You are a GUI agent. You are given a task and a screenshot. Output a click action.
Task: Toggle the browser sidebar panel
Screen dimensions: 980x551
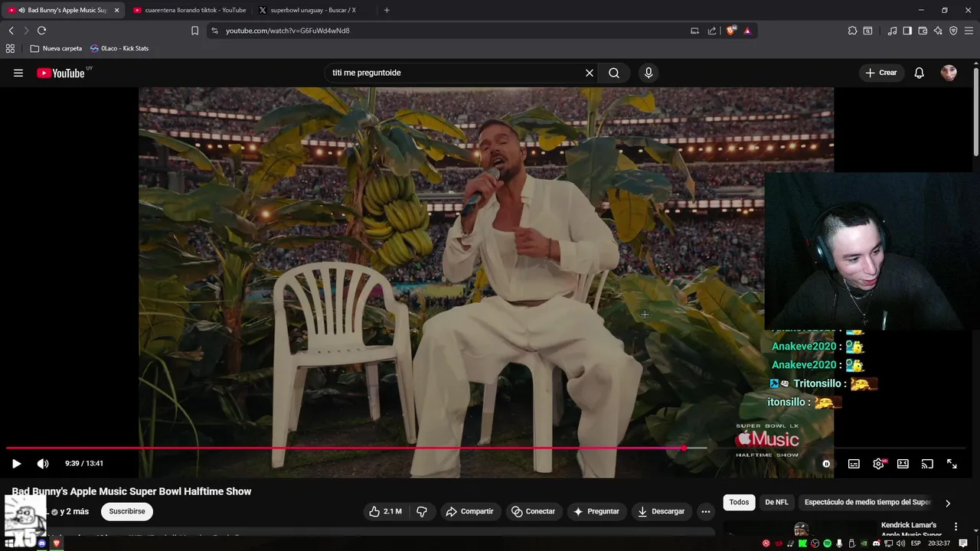click(x=907, y=31)
